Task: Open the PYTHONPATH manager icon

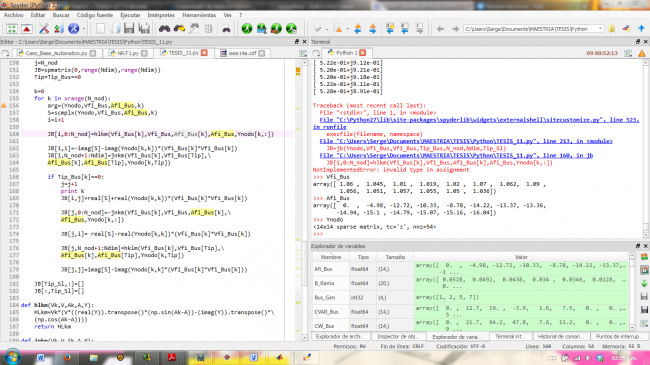Action: (x=58, y=29)
